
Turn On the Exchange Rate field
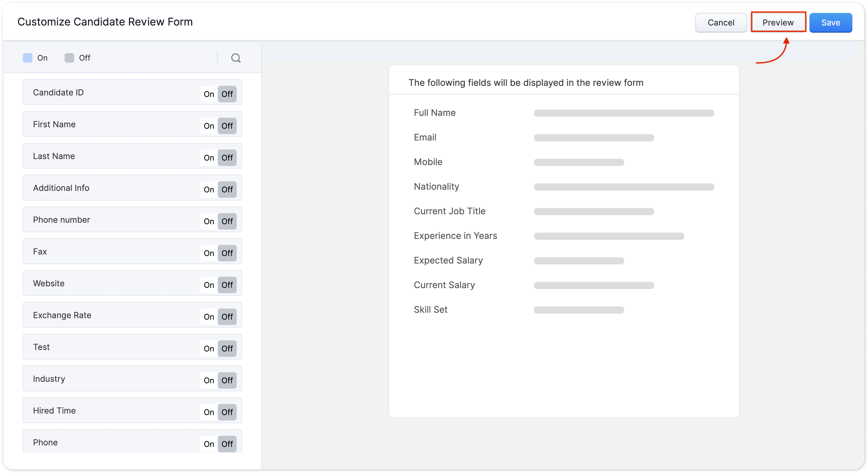pyautogui.click(x=208, y=317)
